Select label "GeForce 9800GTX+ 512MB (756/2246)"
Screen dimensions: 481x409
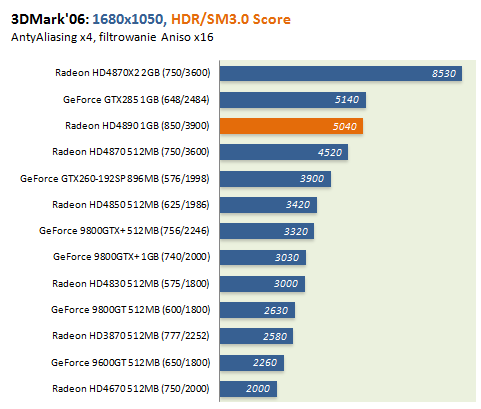[x=124, y=231]
